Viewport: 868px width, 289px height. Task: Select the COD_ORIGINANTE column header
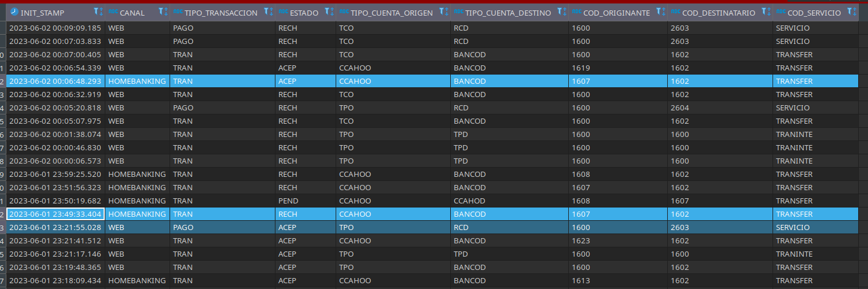tap(619, 13)
